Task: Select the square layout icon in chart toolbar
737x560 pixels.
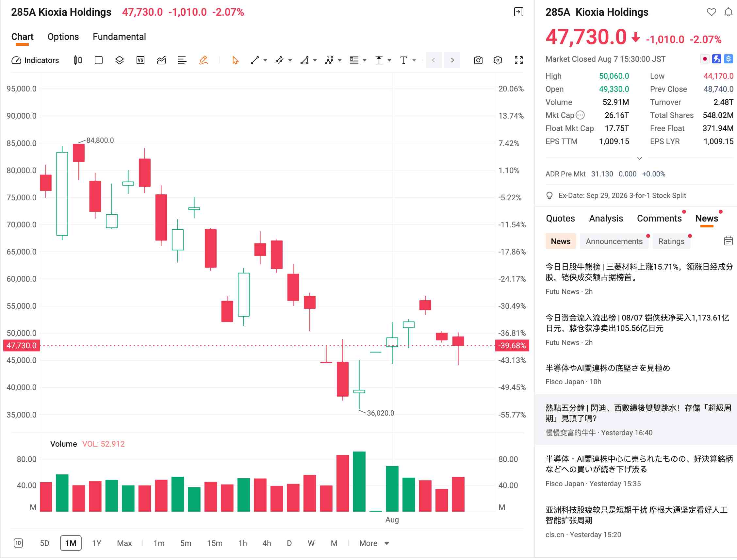Action: [x=99, y=60]
